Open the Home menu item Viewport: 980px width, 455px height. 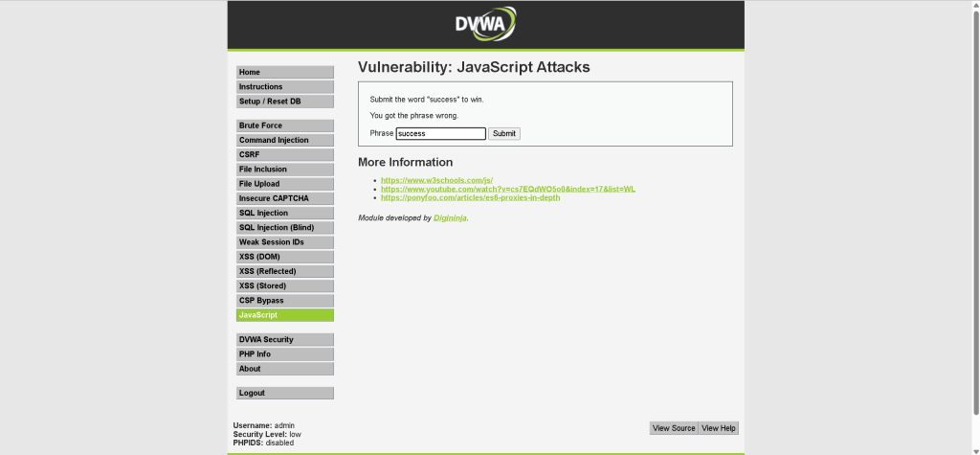pos(285,72)
